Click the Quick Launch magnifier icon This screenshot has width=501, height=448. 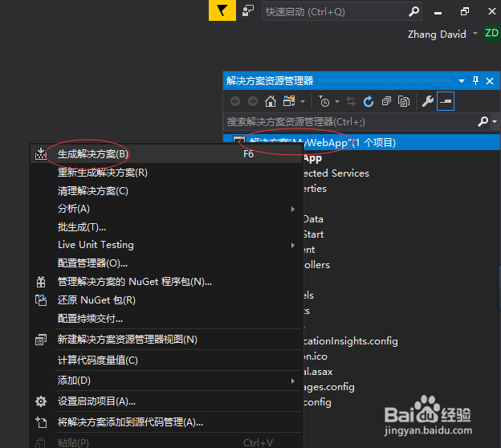pyautogui.click(x=413, y=11)
